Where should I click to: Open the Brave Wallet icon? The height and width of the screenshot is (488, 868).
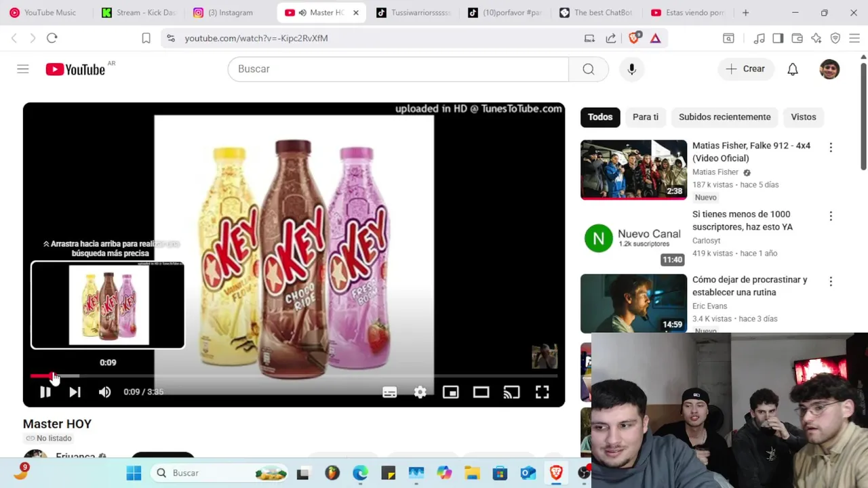[797, 39]
